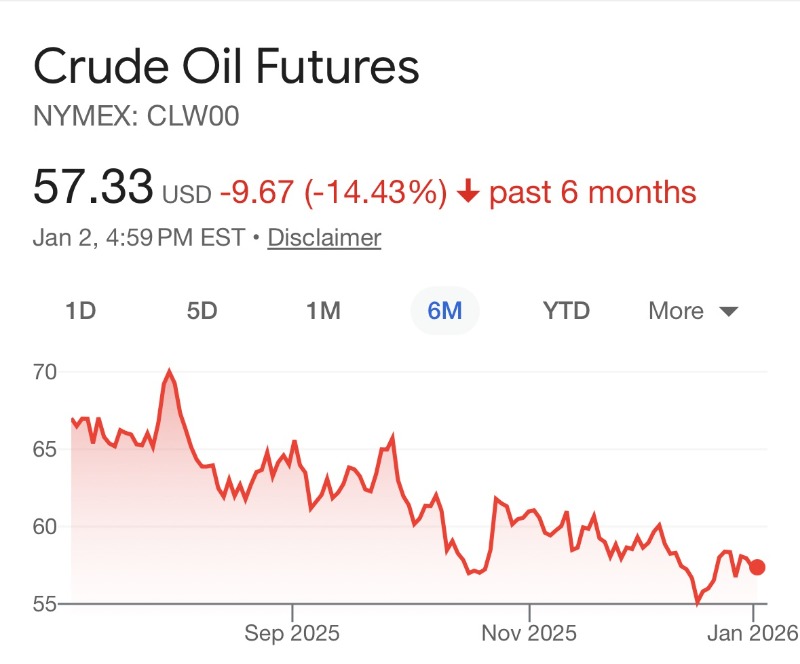The width and height of the screenshot is (800, 664).
Task: Click the USD currency label
Action: coord(187,193)
